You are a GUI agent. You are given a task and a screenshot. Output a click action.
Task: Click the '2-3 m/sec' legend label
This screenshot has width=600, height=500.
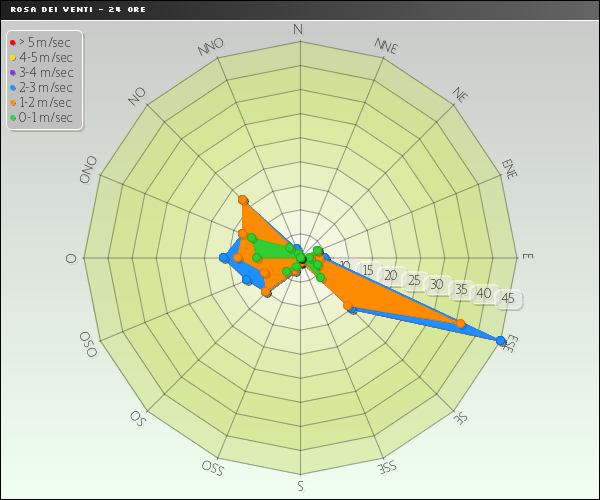coord(45,87)
